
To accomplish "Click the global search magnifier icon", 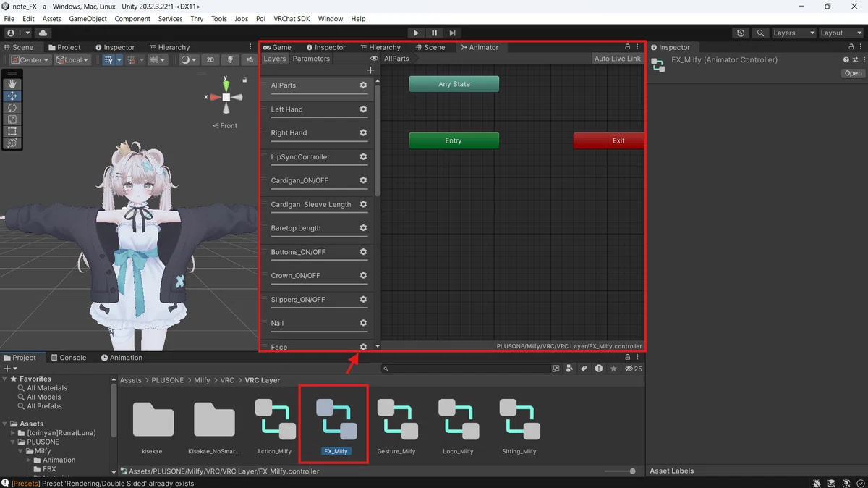I will coord(760,33).
